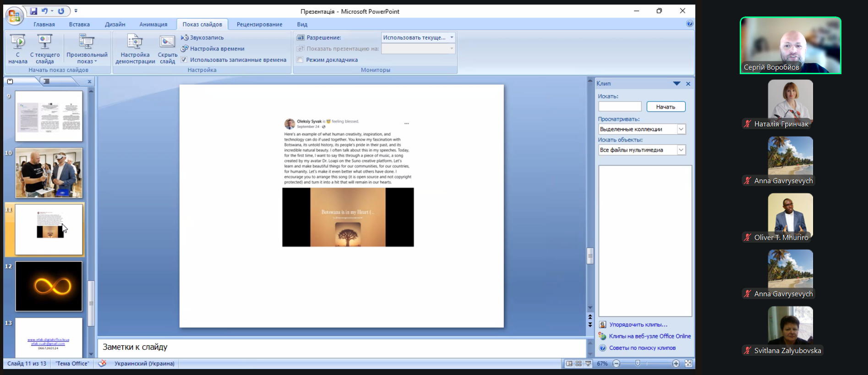Switch to the Review ribbon tab

tap(259, 24)
